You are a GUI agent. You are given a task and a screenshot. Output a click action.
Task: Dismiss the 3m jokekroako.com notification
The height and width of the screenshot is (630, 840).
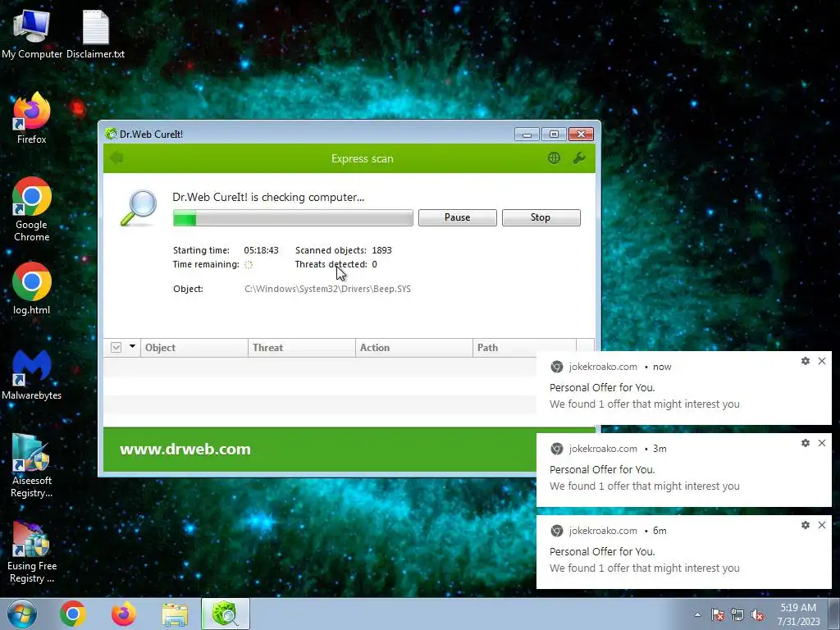pyautogui.click(x=822, y=443)
